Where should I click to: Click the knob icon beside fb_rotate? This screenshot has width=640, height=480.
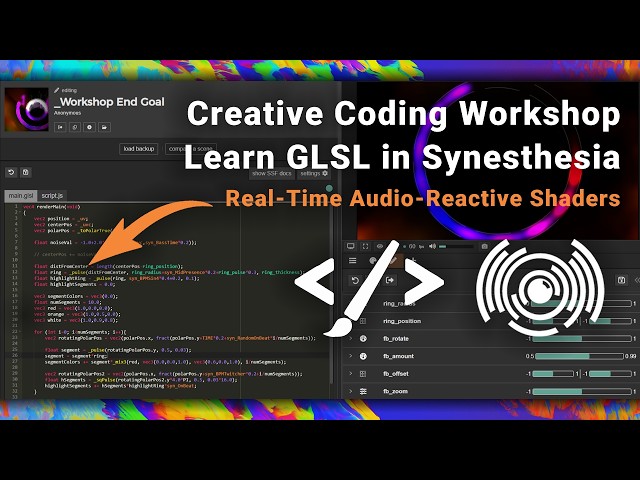(x=363, y=339)
